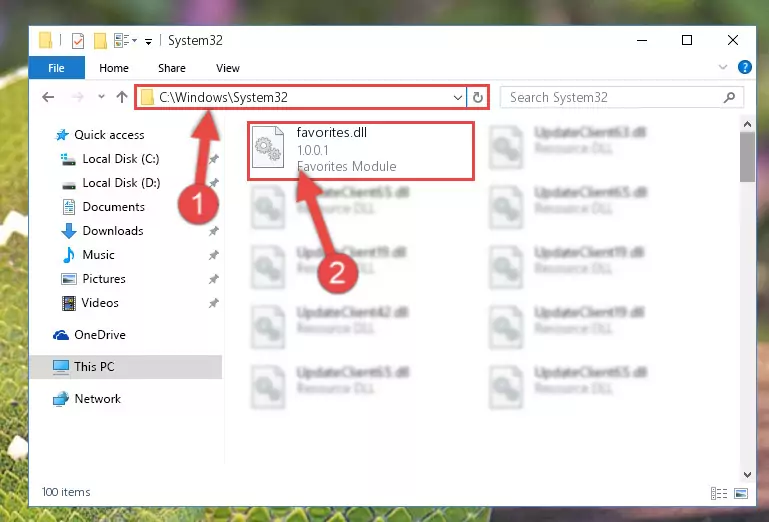Go up one folder level
This screenshot has height=522, width=769.
(122, 97)
